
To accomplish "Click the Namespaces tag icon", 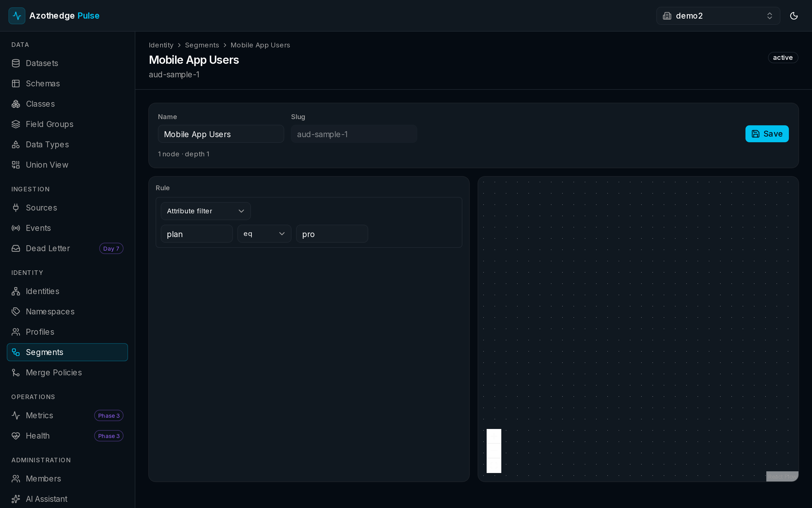I will tap(16, 312).
